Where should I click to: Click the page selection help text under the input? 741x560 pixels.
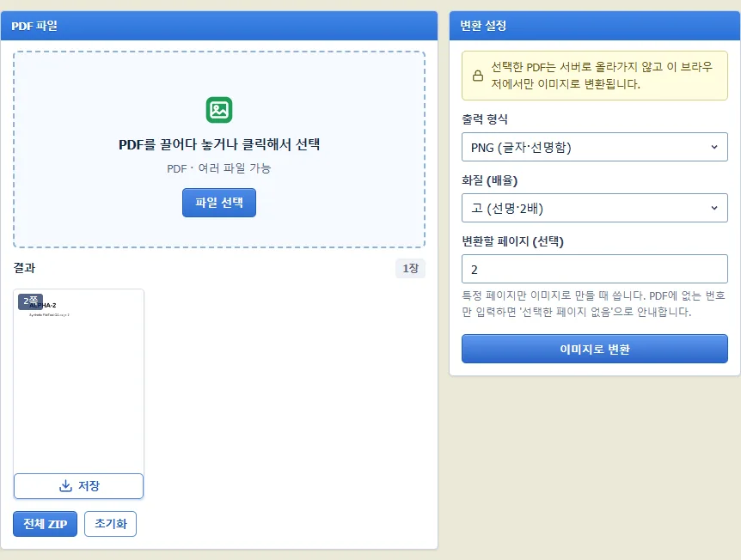pyautogui.click(x=593, y=303)
